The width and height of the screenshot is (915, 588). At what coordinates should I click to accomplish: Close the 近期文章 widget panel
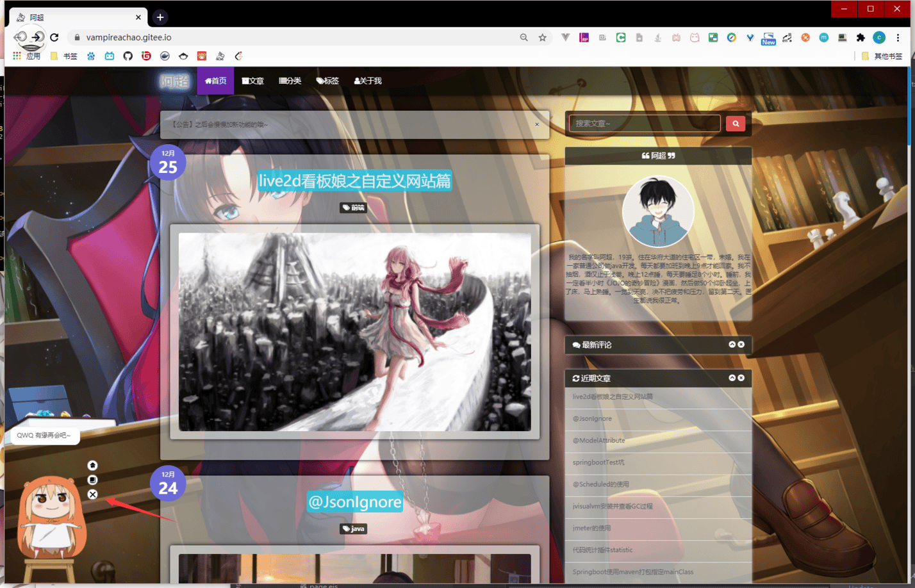741,378
